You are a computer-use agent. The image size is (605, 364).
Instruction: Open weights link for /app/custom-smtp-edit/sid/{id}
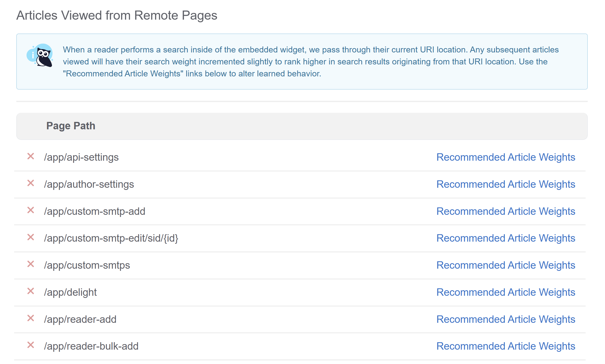[x=505, y=238]
